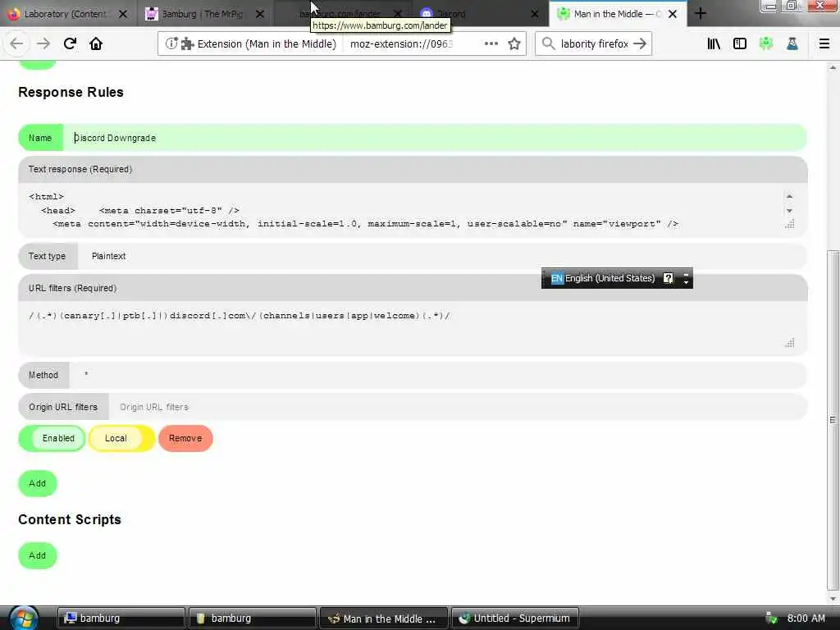The width and height of the screenshot is (840, 630).
Task: Toggle the sidebar view icon
Action: pos(740,44)
